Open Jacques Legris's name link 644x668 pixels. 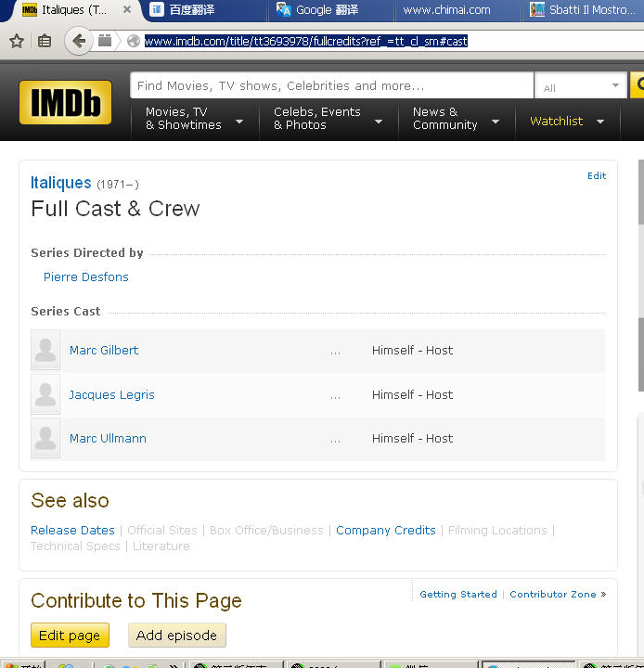[x=111, y=395]
